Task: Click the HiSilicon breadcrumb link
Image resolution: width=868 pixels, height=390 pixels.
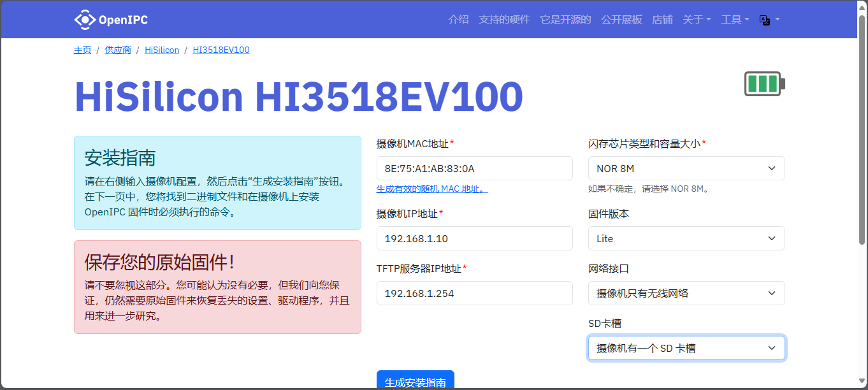Action: (162, 50)
